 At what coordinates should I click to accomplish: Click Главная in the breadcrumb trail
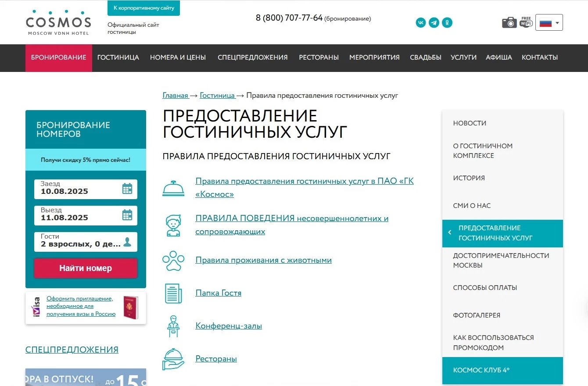coord(175,95)
